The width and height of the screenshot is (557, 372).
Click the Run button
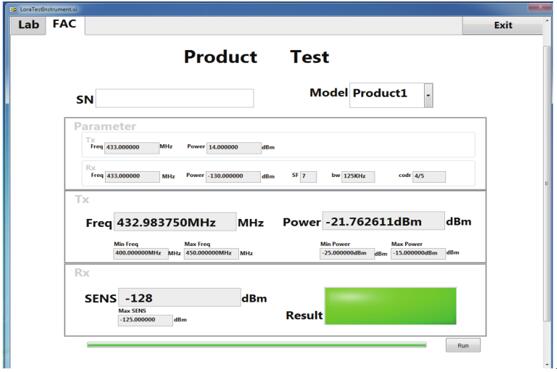463,345
